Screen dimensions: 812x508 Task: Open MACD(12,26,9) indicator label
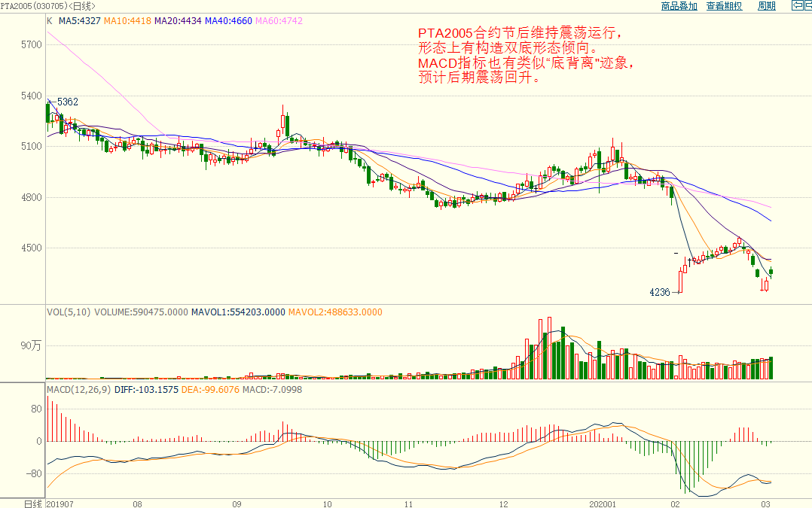[78, 390]
